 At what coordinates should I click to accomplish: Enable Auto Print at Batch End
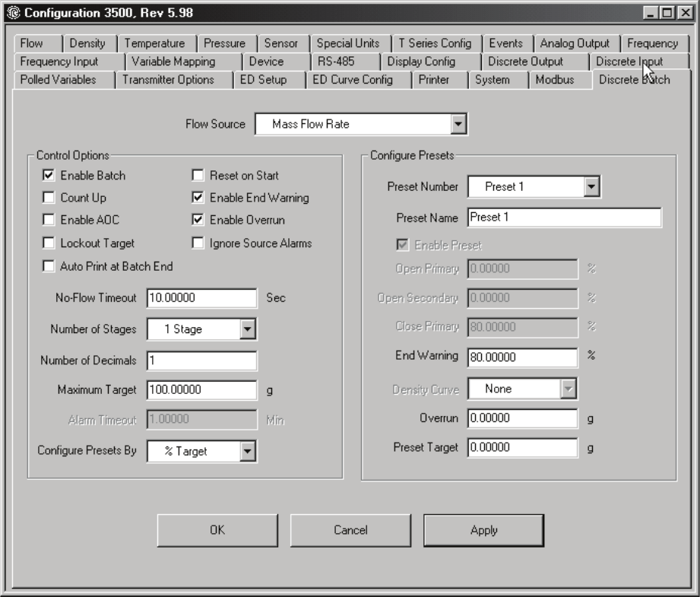point(48,266)
